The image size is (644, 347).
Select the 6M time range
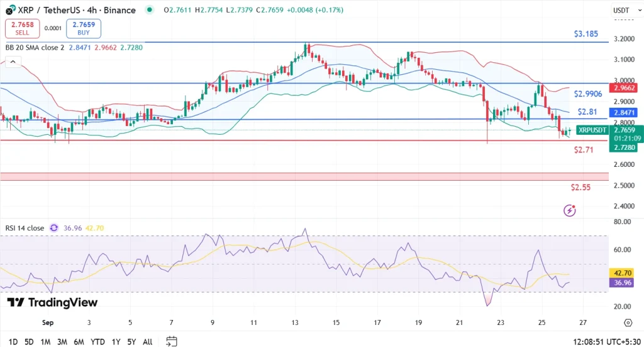(x=79, y=341)
